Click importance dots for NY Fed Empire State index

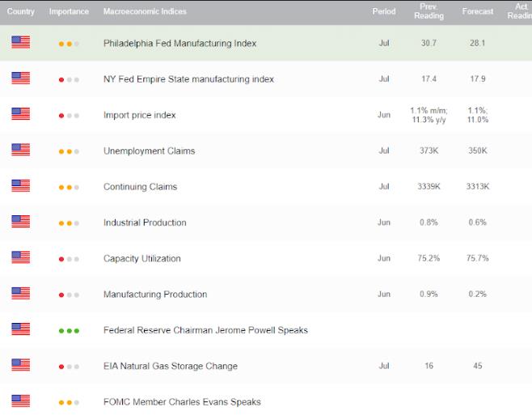69,80
